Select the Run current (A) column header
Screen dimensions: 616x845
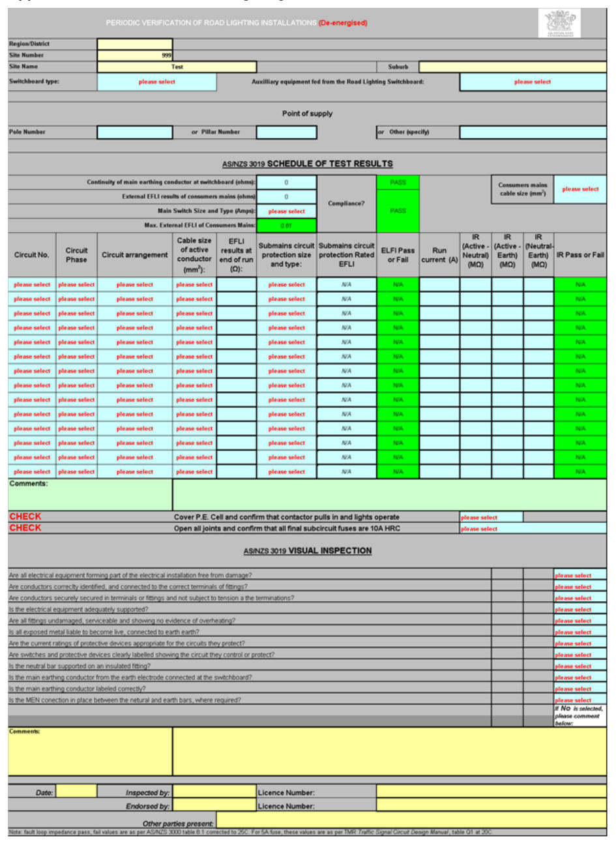pos(439,255)
